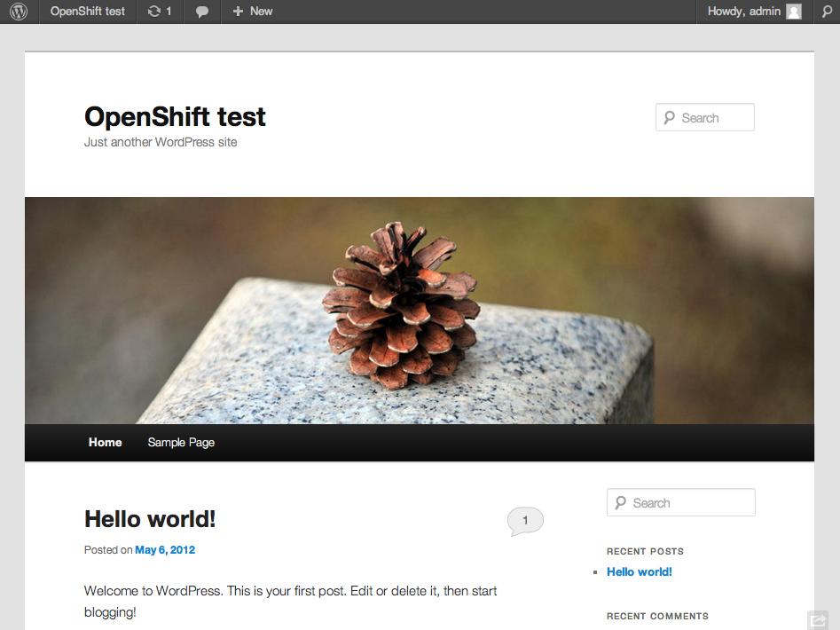Go to the Home navigation tab
The width and height of the screenshot is (840, 630).
tap(105, 443)
